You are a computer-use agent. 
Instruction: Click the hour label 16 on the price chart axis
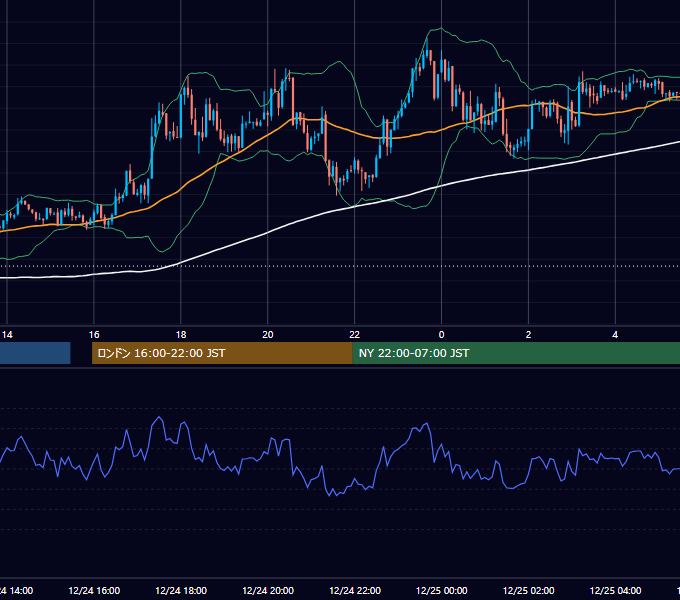(x=94, y=335)
